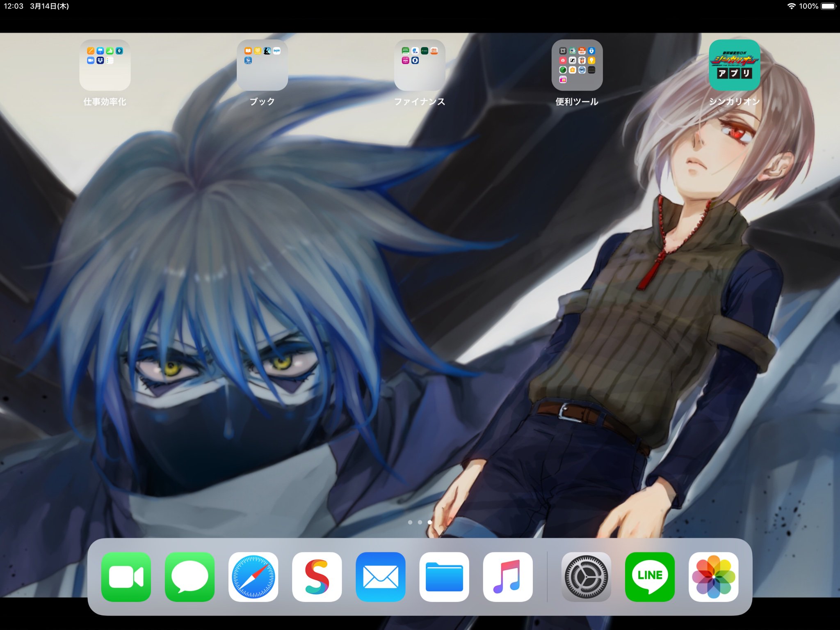Image resolution: width=840 pixels, height=630 pixels.
Task: Tap the シンカリオン app label
Action: [735, 101]
